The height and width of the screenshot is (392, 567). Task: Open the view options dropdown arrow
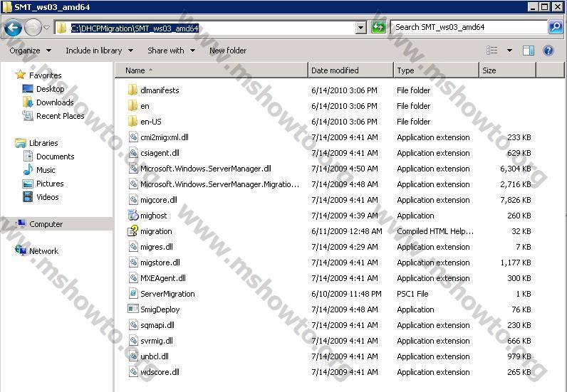click(509, 51)
